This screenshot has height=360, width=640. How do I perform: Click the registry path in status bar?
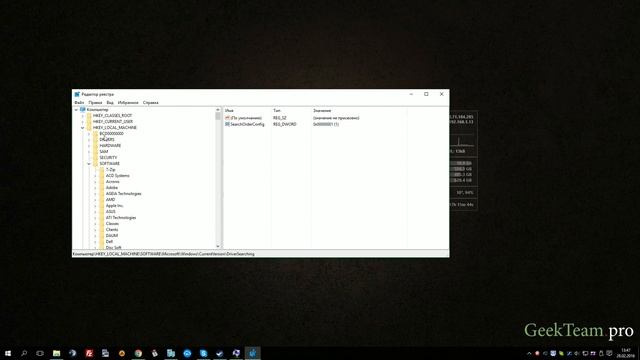(164, 254)
